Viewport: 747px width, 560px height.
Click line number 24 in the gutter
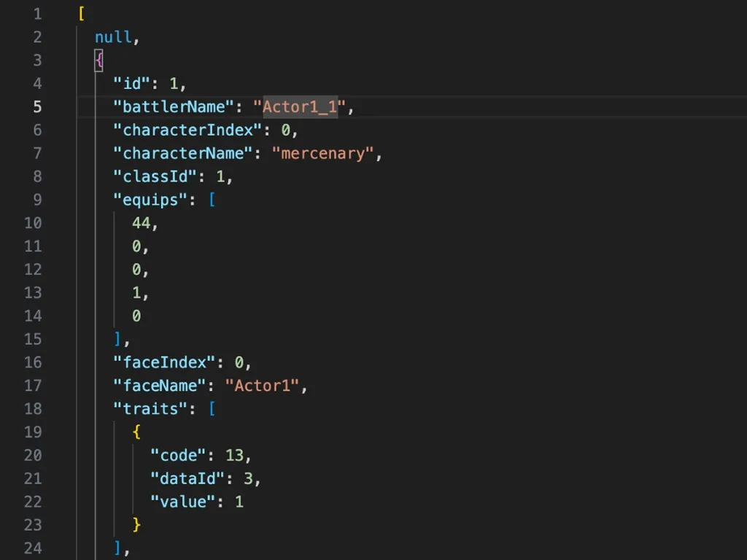tap(33, 548)
